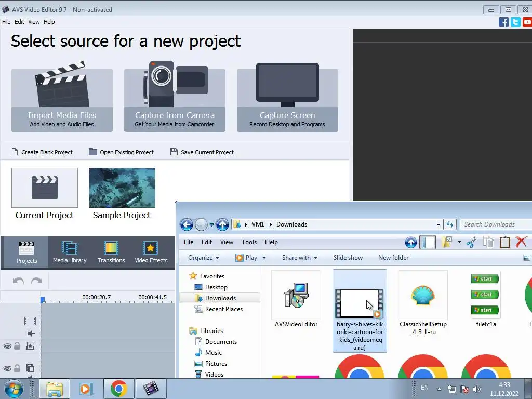Click the Twitter icon in AVS header
This screenshot has width=532, height=399.
(x=515, y=22)
